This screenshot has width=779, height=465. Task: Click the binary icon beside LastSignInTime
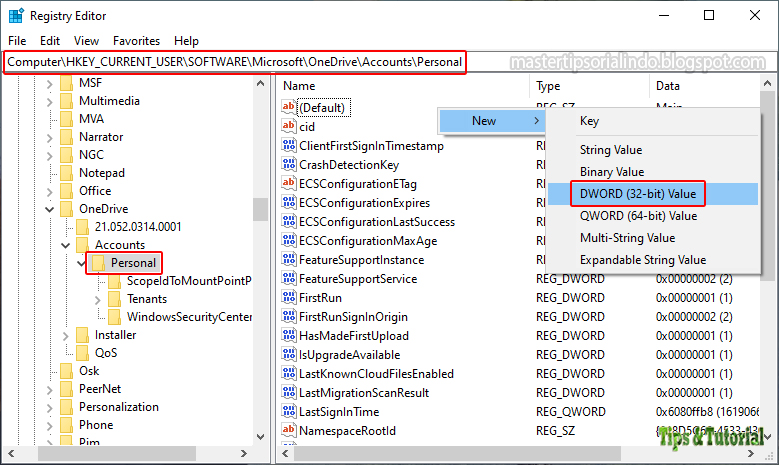click(x=289, y=411)
